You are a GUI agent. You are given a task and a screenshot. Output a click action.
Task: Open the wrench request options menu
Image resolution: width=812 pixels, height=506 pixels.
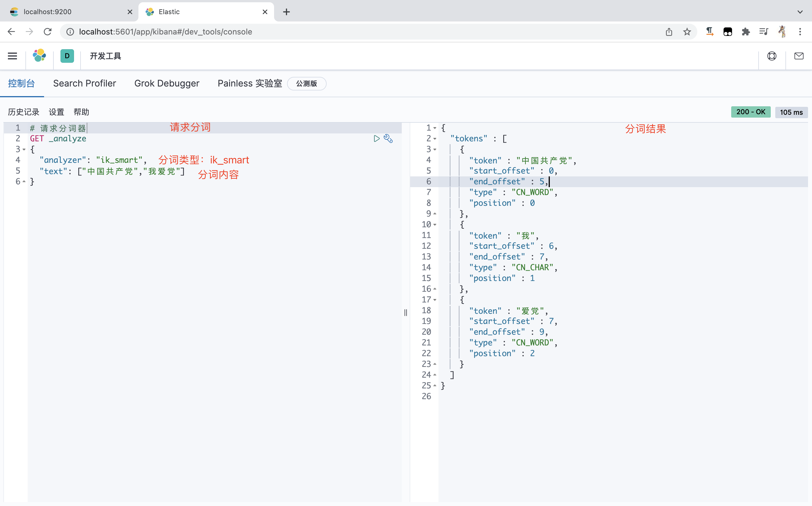tap(388, 139)
